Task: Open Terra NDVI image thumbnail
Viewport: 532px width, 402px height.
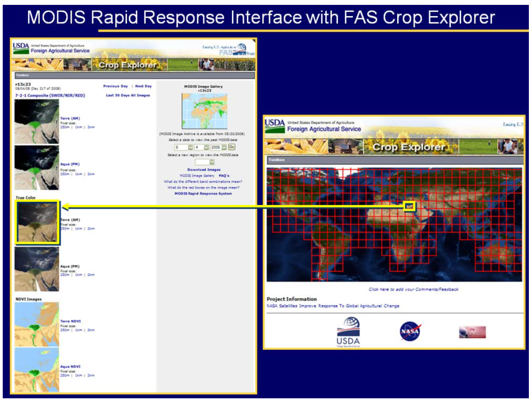Action: tap(37, 324)
